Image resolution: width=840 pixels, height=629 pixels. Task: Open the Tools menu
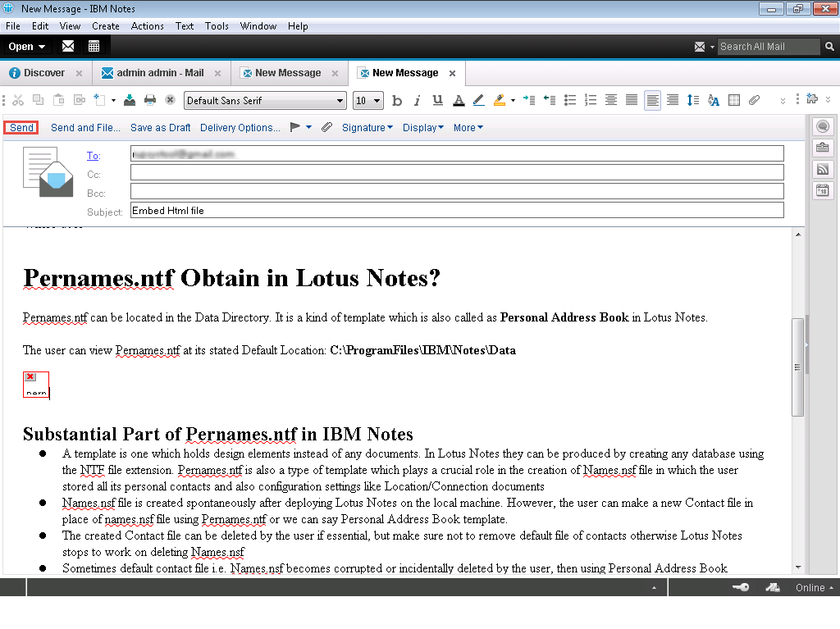tap(217, 26)
